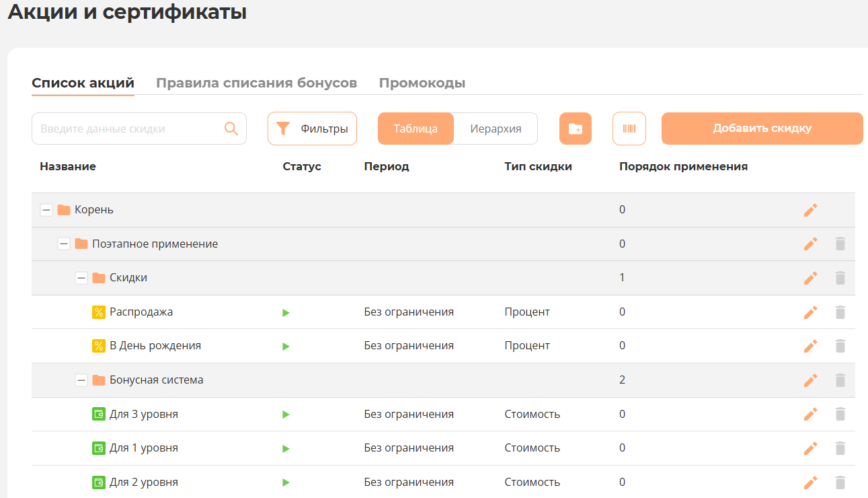Switch view to Таблица
The height and width of the screenshot is (498, 868).
click(416, 129)
